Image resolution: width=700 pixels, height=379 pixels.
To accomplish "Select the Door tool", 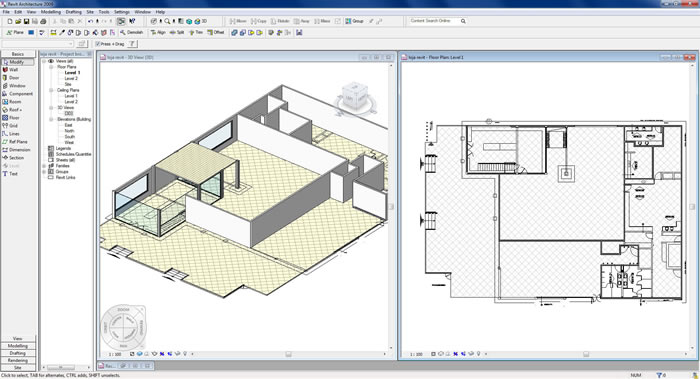I will click(13, 78).
